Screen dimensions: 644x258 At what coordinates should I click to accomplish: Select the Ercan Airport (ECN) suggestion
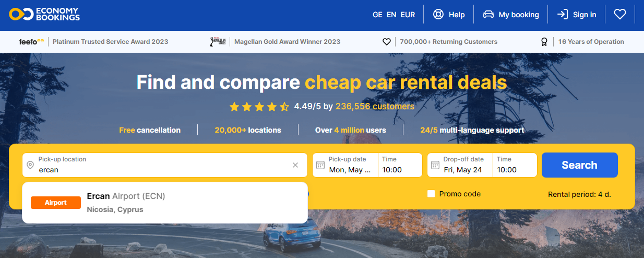tap(165, 203)
